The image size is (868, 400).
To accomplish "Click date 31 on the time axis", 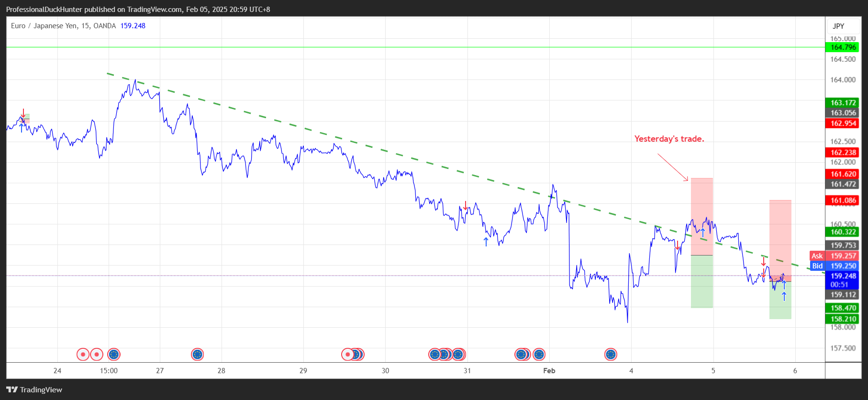I will (467, 371).
